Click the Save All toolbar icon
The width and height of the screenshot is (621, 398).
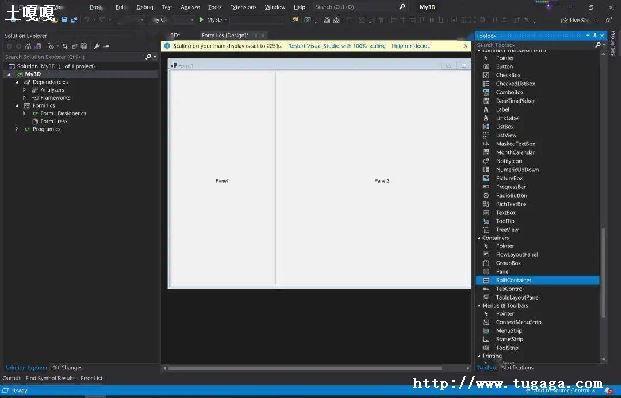(74, 20)
